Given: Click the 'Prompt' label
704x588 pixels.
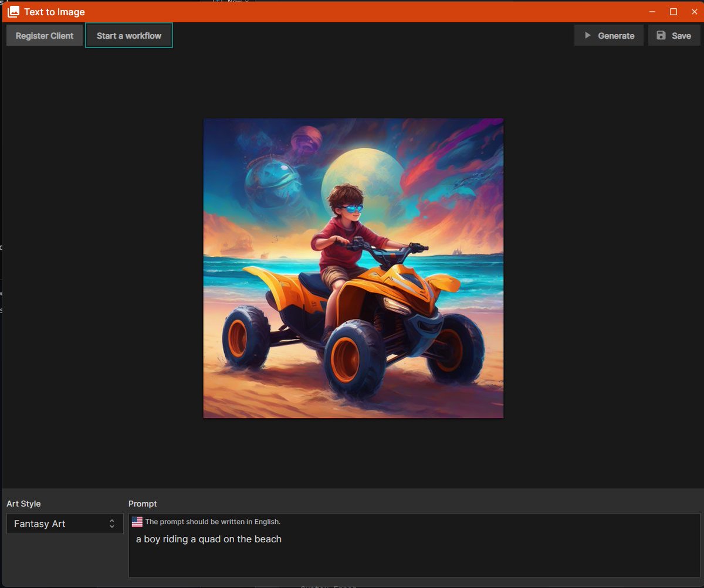Looking at the screenshot, I should (143, 504).
